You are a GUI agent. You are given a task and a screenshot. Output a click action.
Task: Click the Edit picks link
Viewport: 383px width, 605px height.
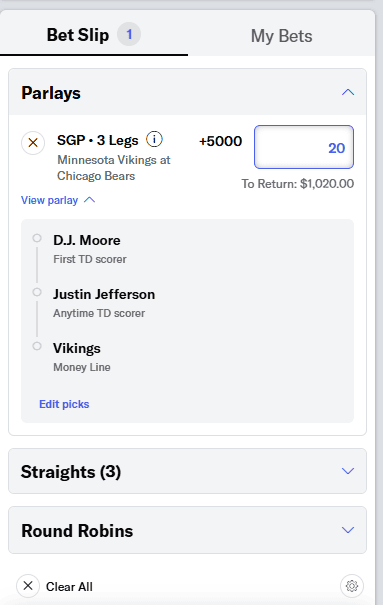pyautogui.click(x=64, y=404)
